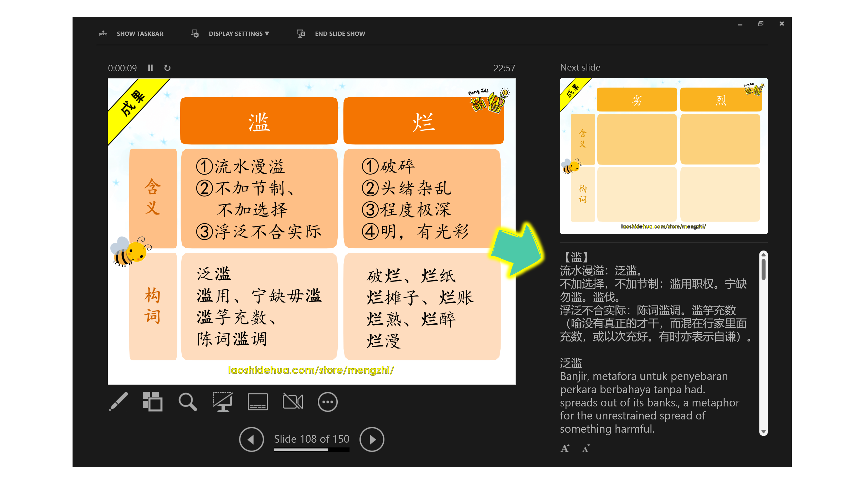Click the notes scrollbar down arrow

[x=763, y=432]
